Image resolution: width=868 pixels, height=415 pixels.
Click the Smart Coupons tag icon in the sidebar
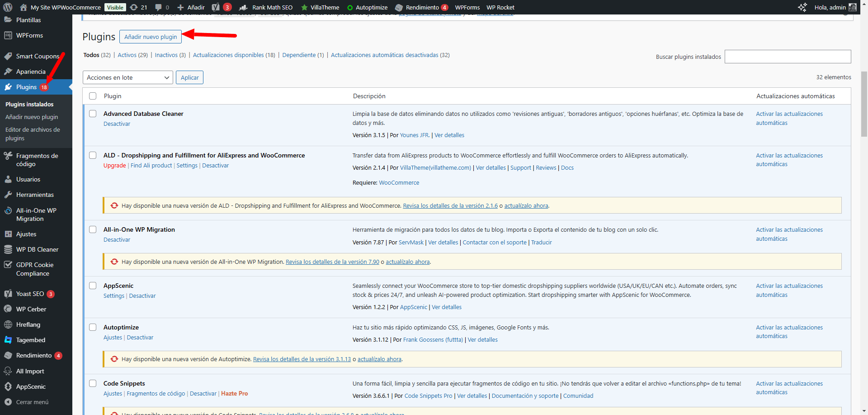[x=8, y=56]
